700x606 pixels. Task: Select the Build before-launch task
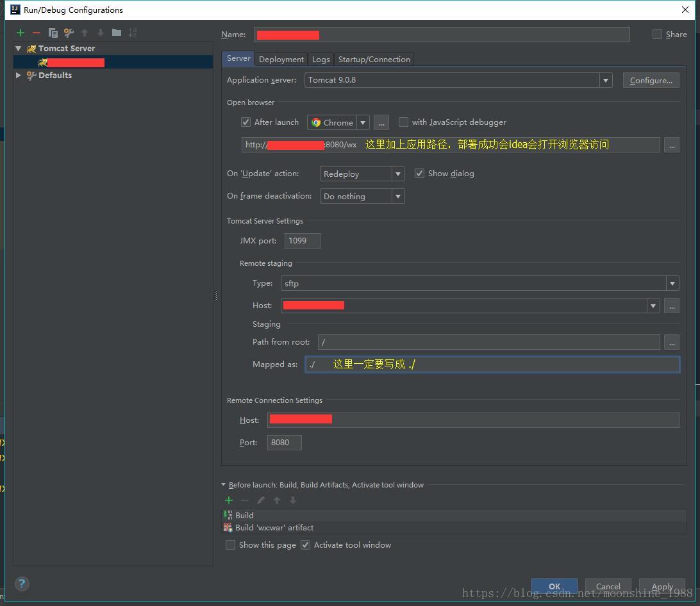click(454, 516)
